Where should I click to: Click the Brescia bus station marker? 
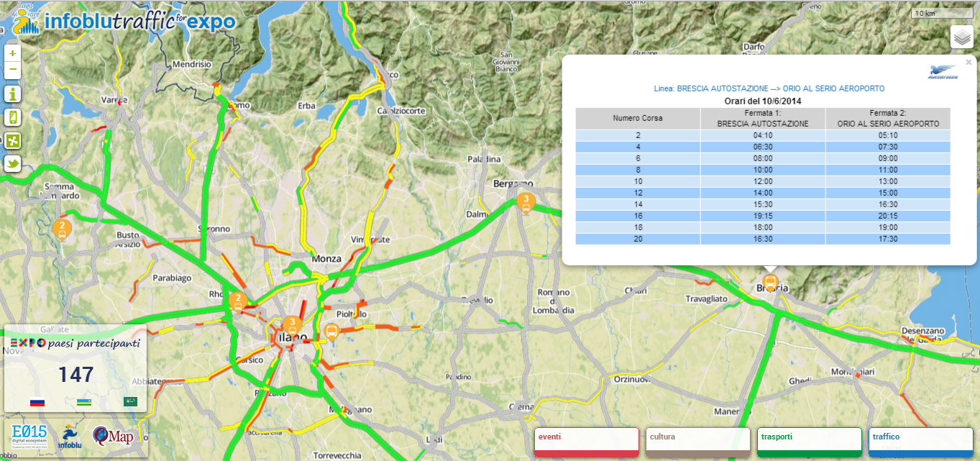click(770, 282)
